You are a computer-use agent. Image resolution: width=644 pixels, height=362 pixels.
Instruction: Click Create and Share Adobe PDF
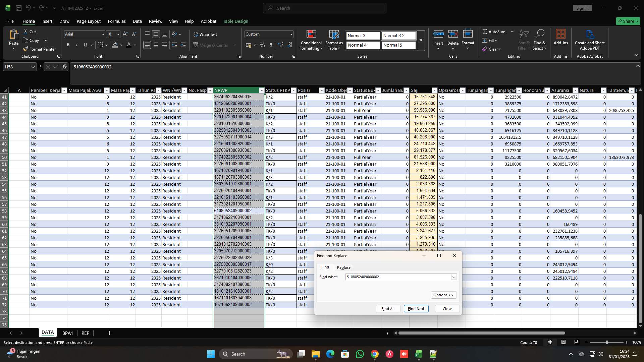[x=589, y=40]
